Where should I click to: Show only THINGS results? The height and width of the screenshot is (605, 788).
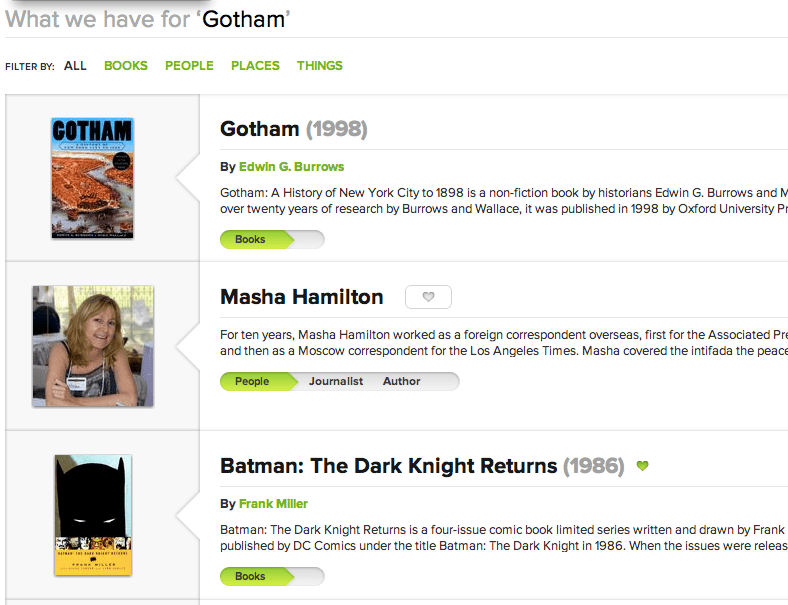point(320,66)
